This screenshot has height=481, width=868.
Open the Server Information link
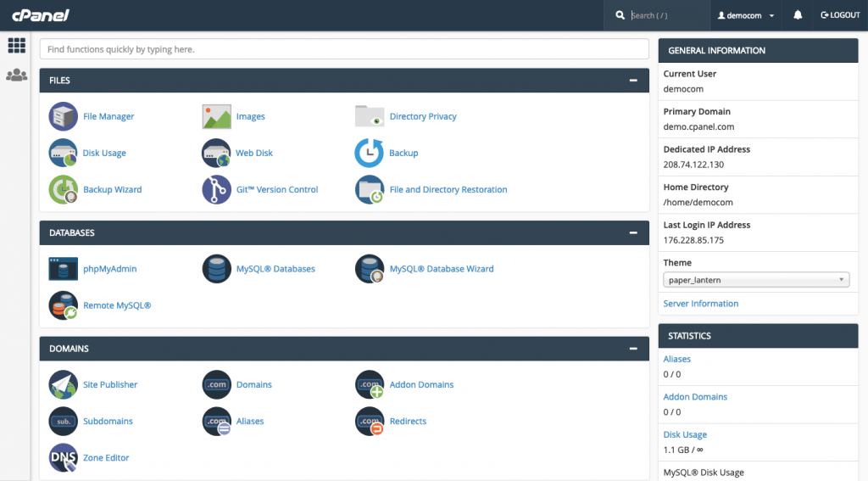click(701, 304)
